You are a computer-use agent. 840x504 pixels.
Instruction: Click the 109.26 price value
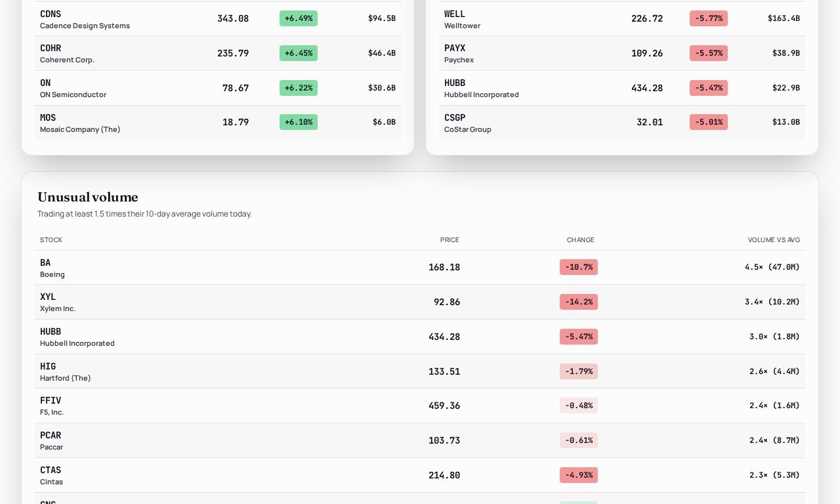[647, 53]
